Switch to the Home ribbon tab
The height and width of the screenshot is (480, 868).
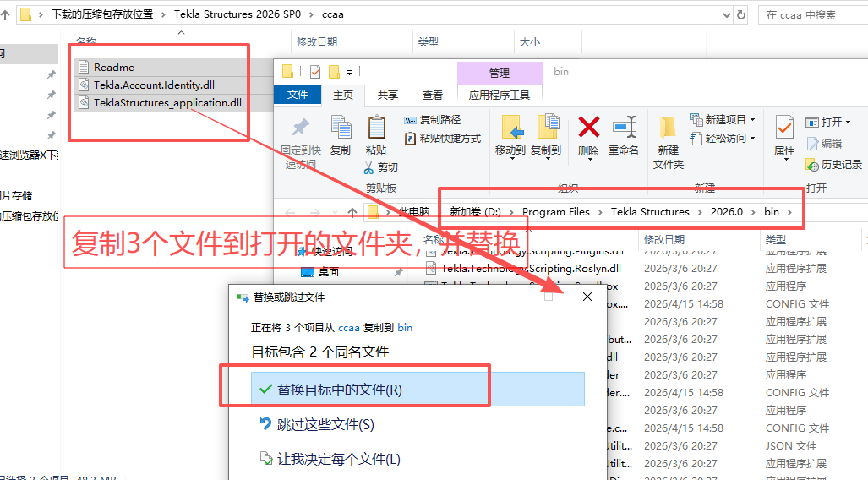point(342,95)
